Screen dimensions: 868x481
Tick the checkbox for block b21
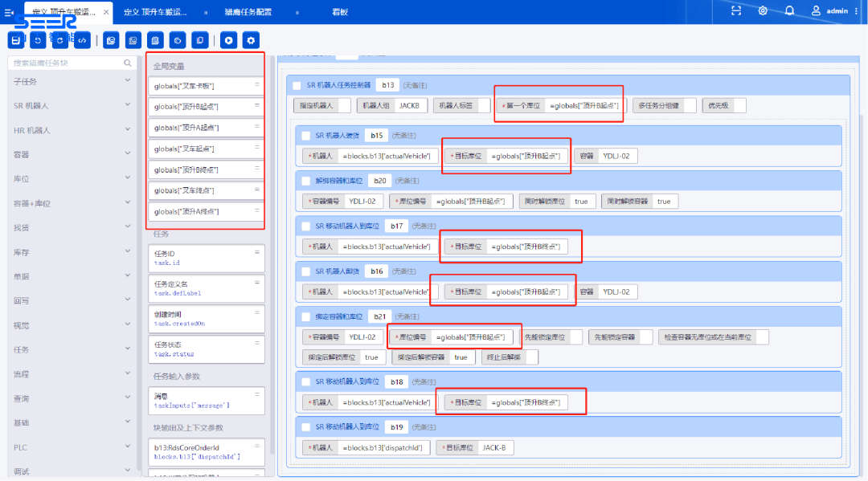tap(305, 317)
